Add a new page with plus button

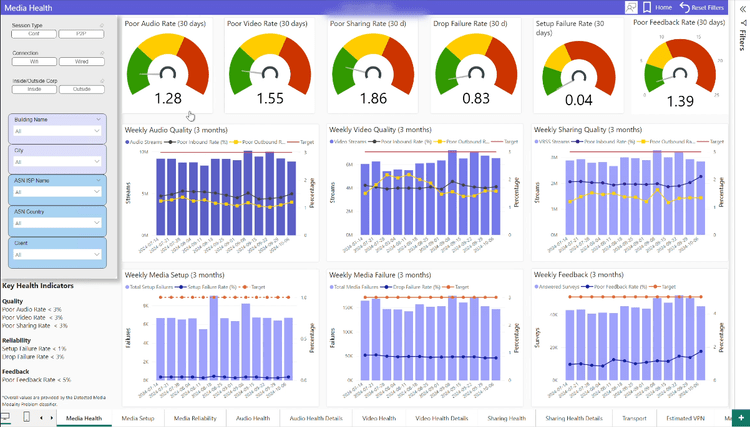pos(740,417)
